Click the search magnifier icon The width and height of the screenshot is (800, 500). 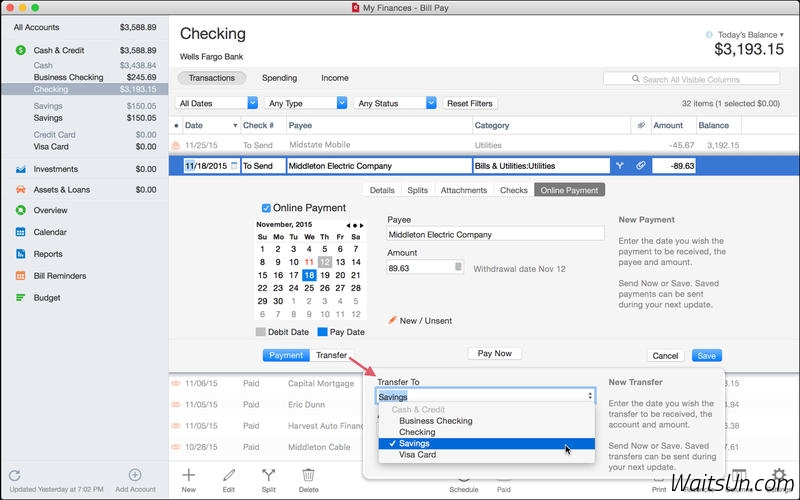pyautogui.click(x=635, y=79)
